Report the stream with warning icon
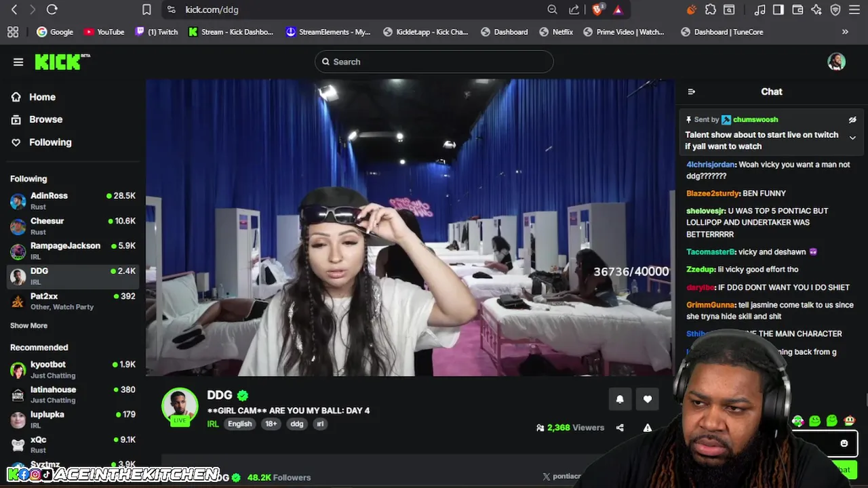Screen dimensions: 868x488 click(x=648, y=428)
